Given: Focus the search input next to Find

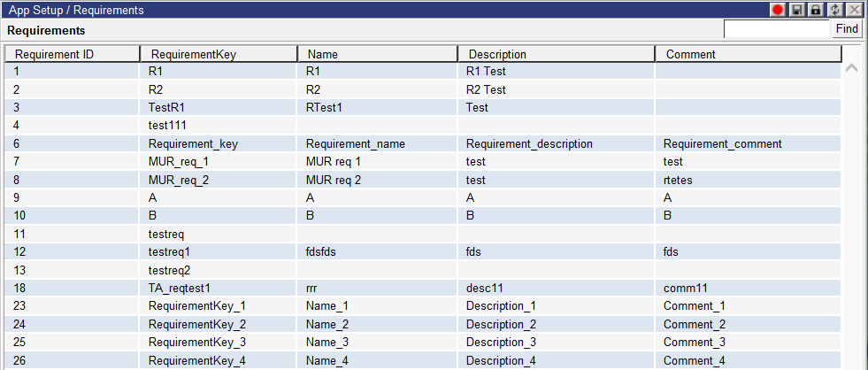Looking at the screenshot, I should click(777, 29).
